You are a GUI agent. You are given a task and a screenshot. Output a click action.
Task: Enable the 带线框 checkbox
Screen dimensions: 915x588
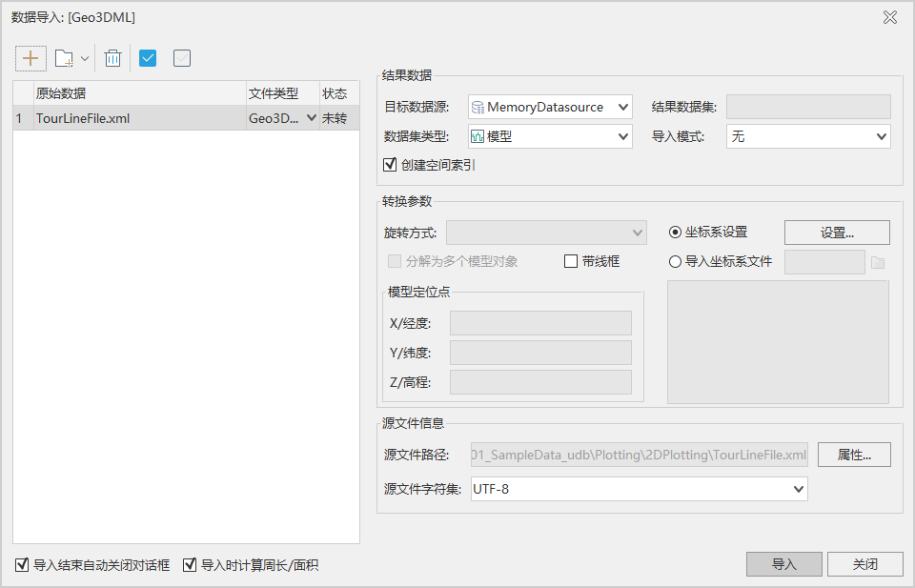click(570, 261)
